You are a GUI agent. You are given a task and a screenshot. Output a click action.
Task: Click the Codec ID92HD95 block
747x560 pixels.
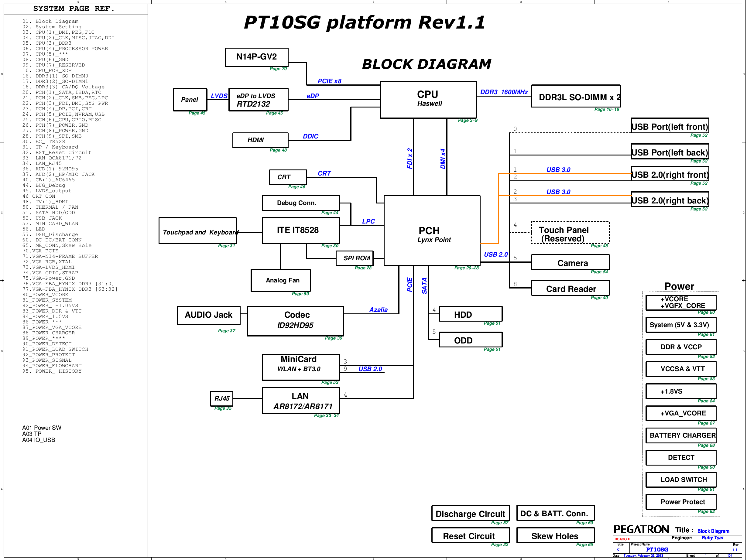296,321
